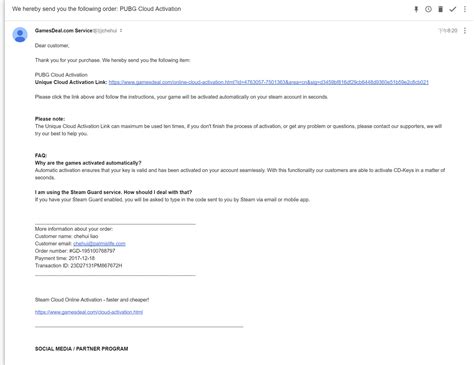Click the Transaction ID value
The height and width of the screenshot is (365, 474).
(x=96, y=266)
